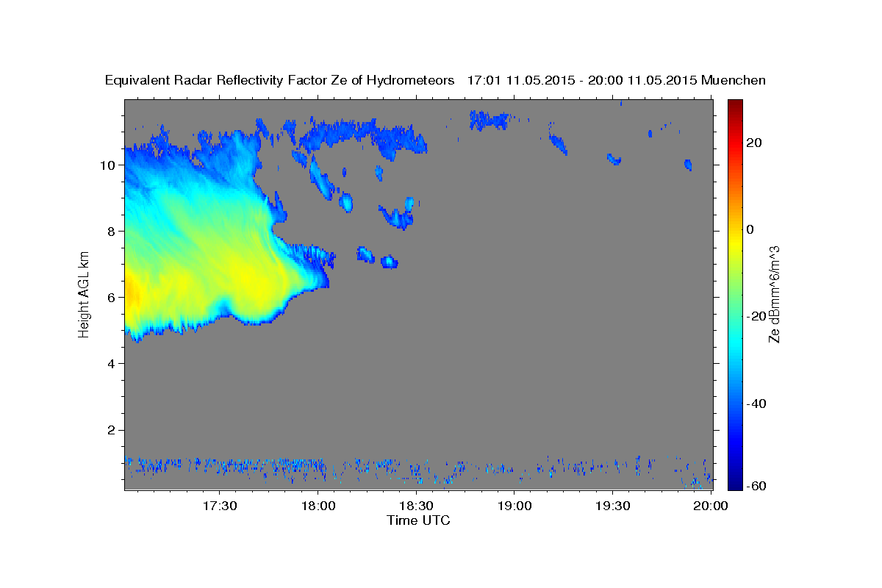Click the '18:00' time tick label
Viewport: 882px width, 588px height.
tap(318, 506)
